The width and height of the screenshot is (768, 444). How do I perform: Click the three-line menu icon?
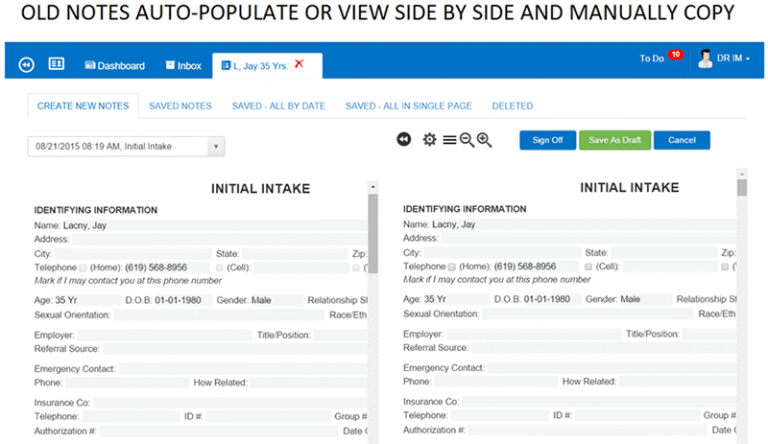point(449,140)
